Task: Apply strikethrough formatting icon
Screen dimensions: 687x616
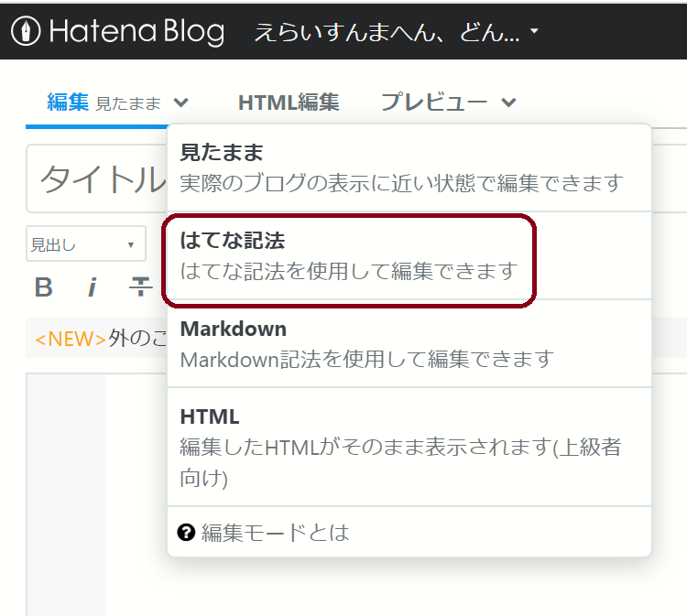Action: [141, 287]
